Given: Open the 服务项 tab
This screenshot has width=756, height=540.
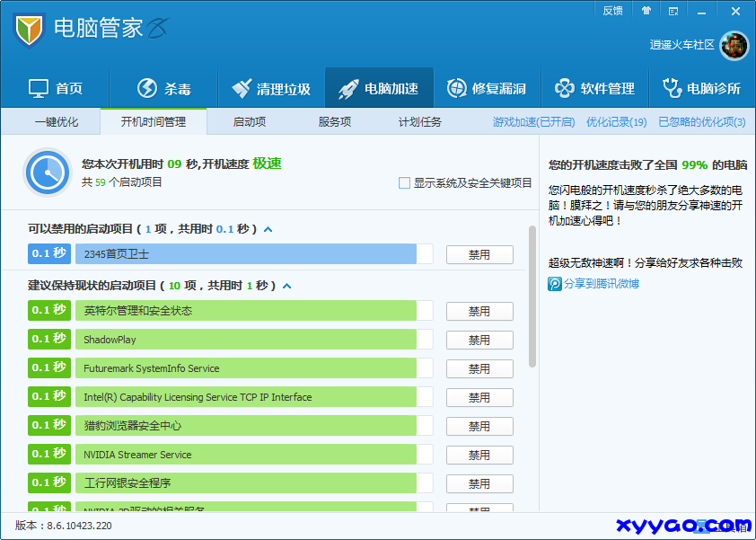Looking at the screenshot, I should pos(333,122).
